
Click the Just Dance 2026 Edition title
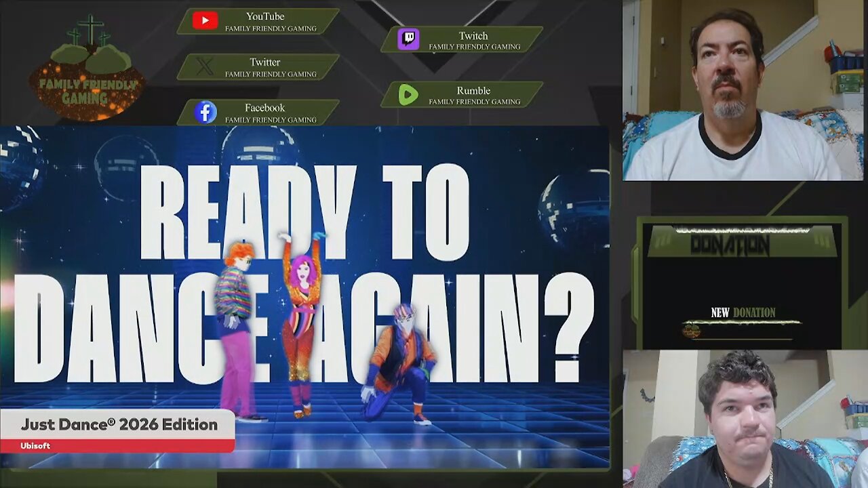(119, 425)
